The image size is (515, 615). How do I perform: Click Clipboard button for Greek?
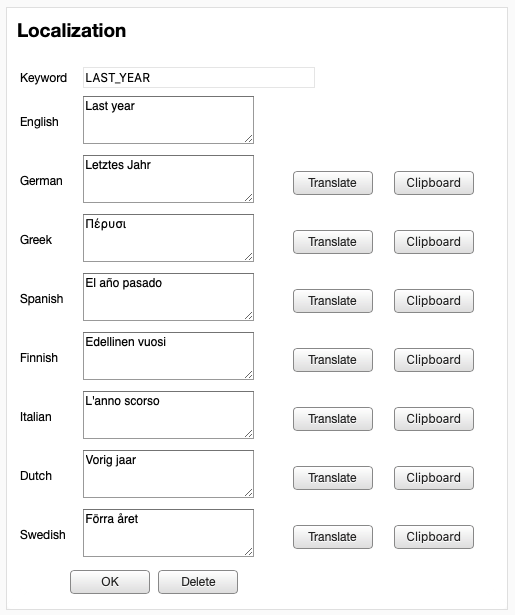pyautogui.click(x=434, y=242)
